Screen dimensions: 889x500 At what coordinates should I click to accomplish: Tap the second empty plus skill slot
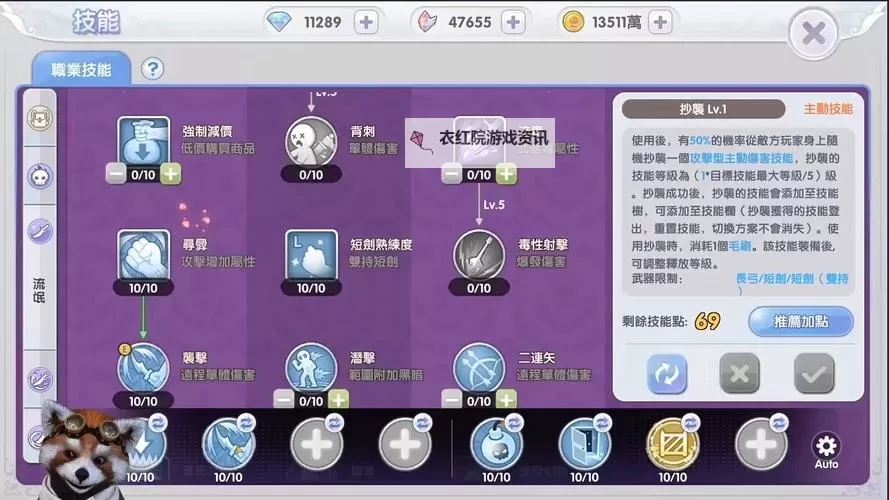[x=405, y=444]
